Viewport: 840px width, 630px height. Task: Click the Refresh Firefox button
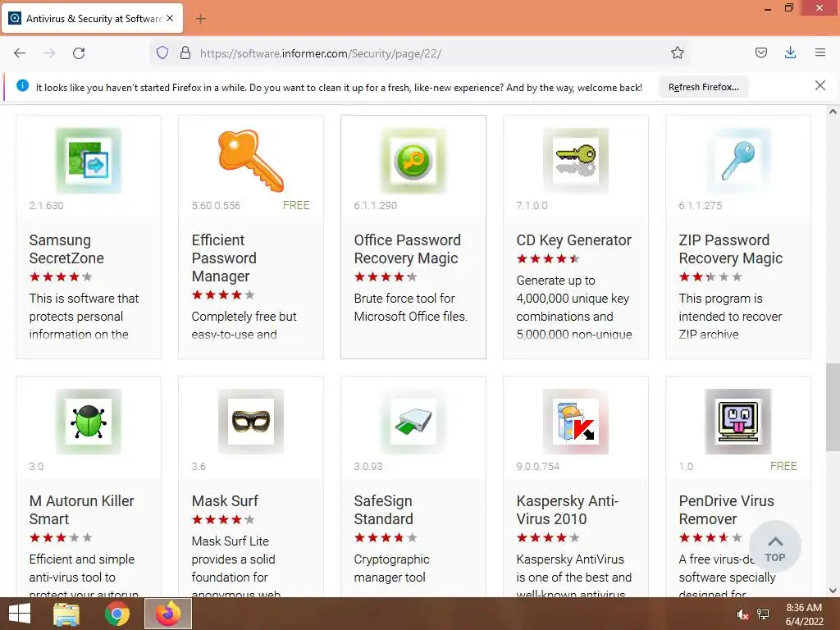[x=703, y=87]
